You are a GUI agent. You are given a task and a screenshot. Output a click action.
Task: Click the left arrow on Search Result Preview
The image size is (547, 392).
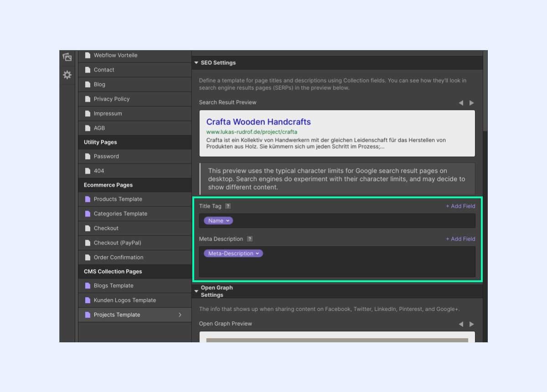point(461,103)
